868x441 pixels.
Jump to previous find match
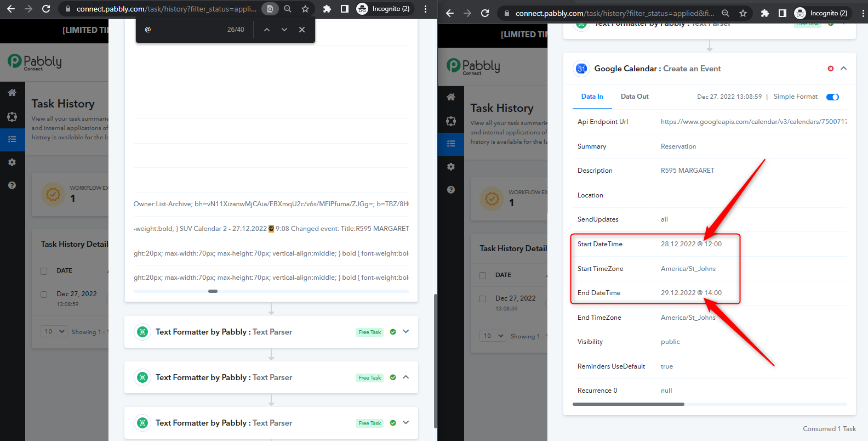267,30
